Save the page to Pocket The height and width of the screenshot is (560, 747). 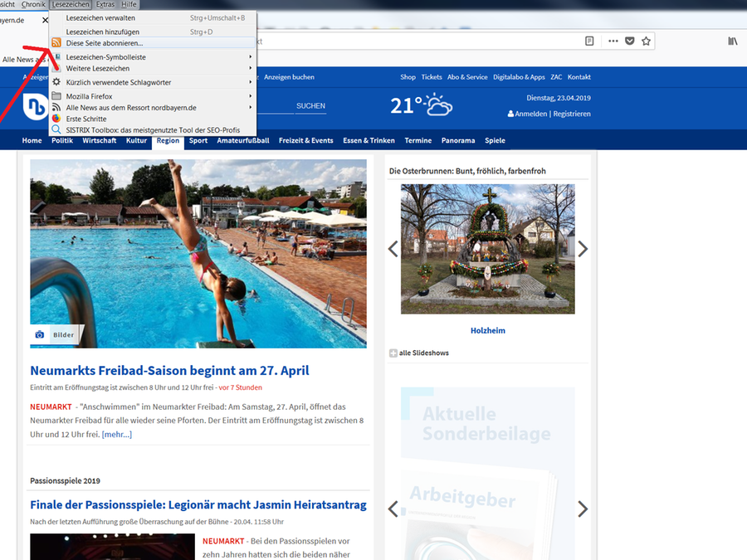click(629, 41)
